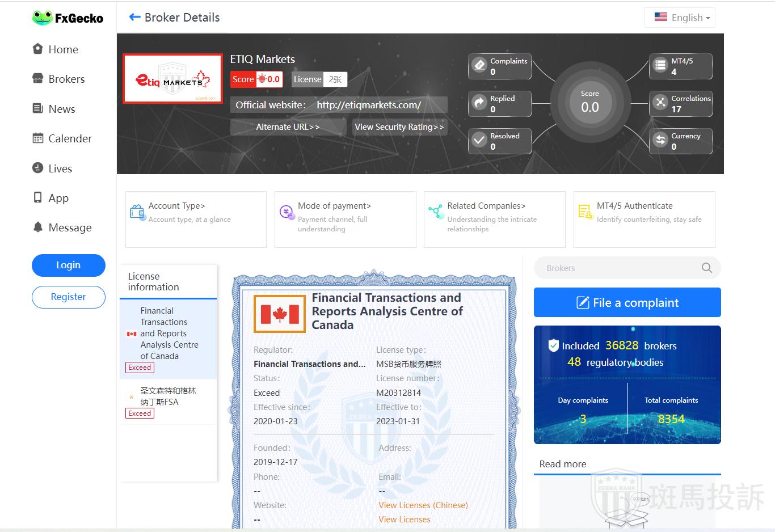Image resolution: width=775 pixels, height=532 pixels.
Task: Click the MT4/5 server icon
Action: click(660, 66)
